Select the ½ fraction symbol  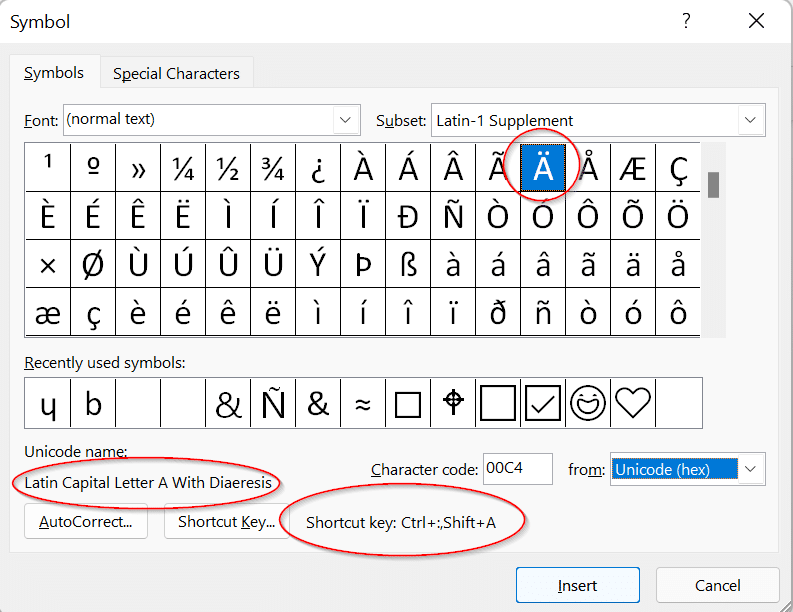point(228,168)
